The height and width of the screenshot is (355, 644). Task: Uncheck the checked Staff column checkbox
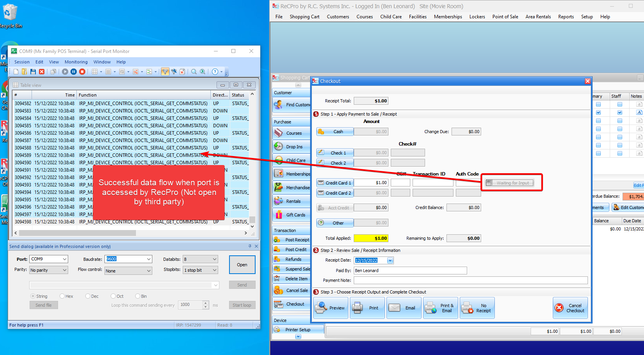coord(620,112)
